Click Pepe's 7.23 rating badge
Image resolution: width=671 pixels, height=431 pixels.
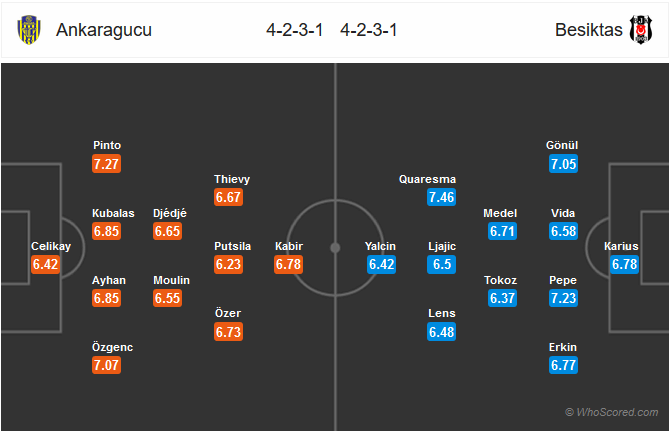(563, 298)
